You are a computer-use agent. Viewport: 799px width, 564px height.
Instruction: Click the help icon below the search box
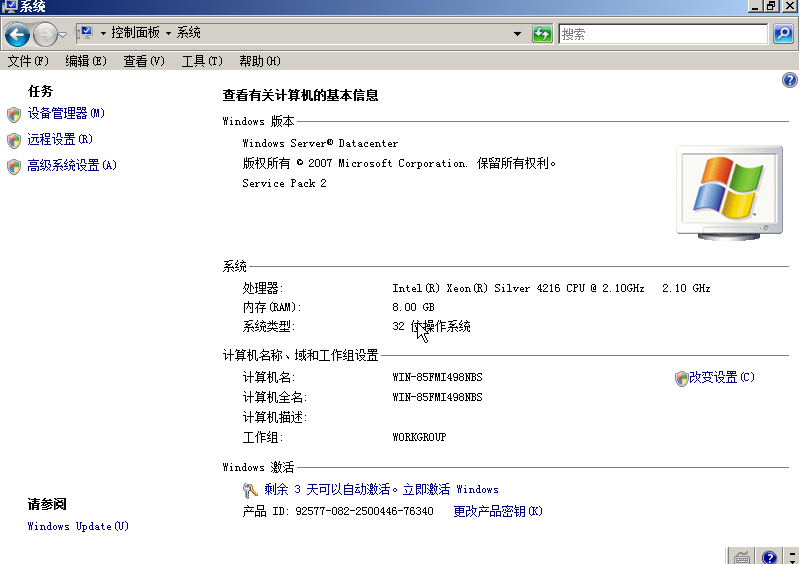pyautogui.click(x=789, y=80)
